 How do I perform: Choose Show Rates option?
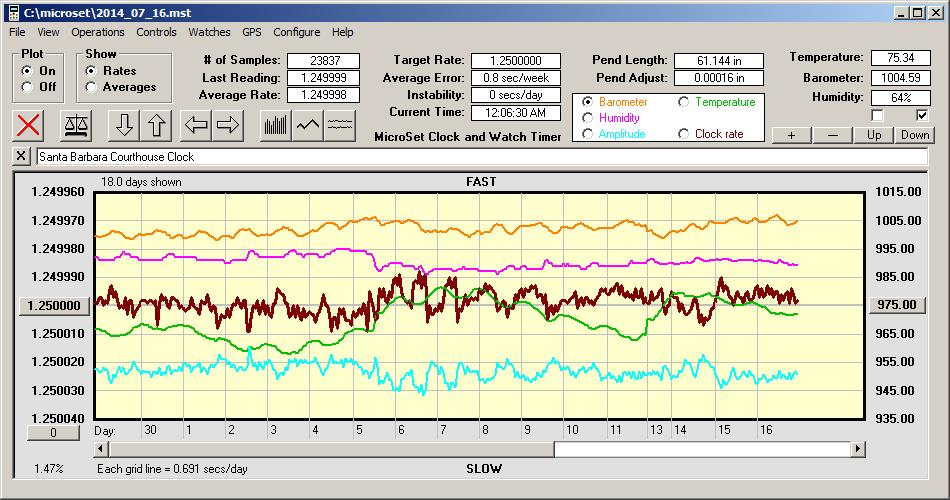pyautogui.click(x=91, y=71)
